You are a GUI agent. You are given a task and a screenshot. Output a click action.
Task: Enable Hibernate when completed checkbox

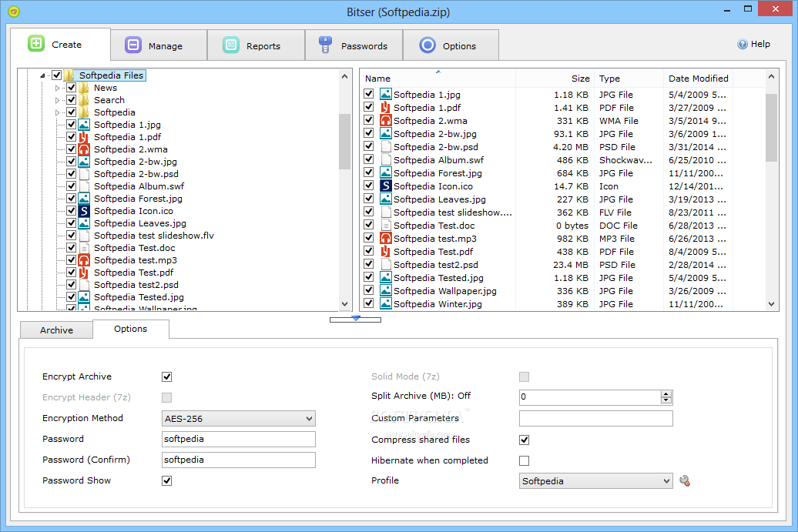[x=525, y=461]
